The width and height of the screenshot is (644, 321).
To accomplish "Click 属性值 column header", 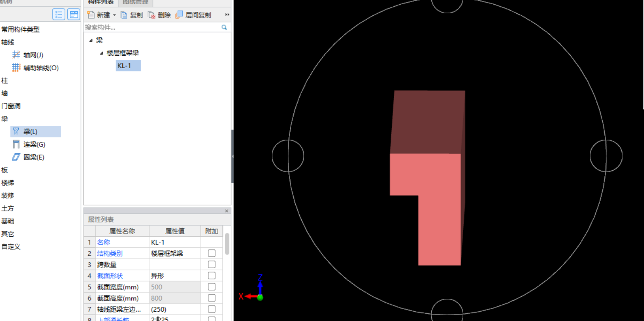I will (175, 231).
